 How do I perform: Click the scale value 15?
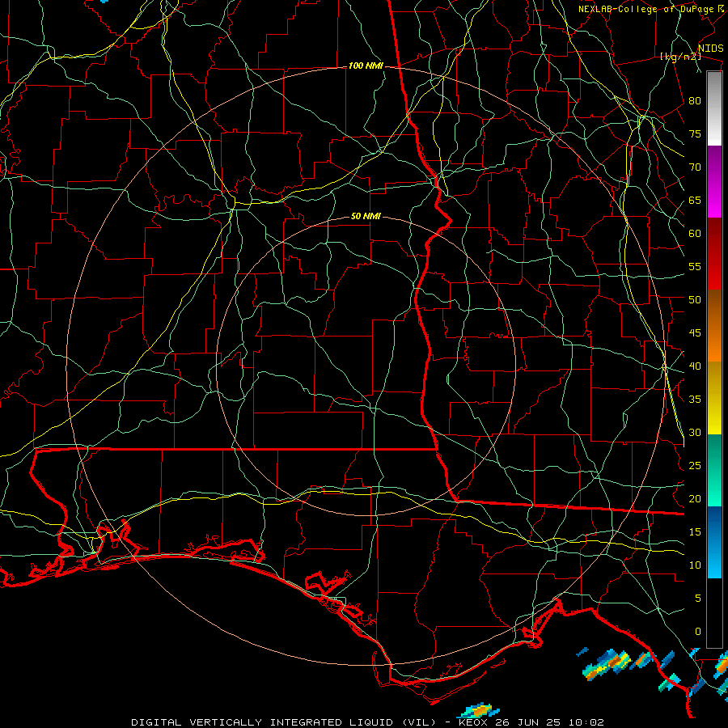695,532
